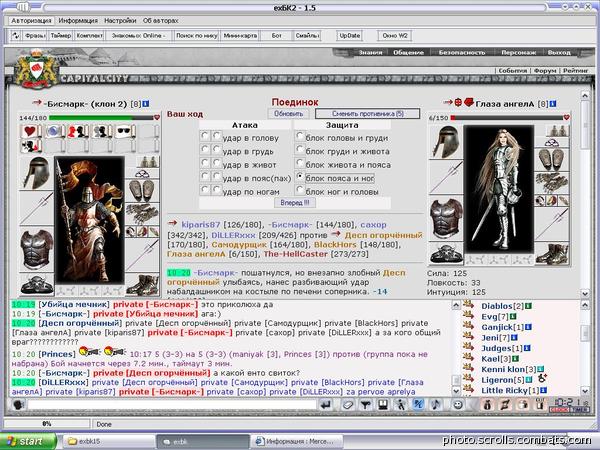
Task: Open info icon beside Ligeron[5]
Action: 529,380
